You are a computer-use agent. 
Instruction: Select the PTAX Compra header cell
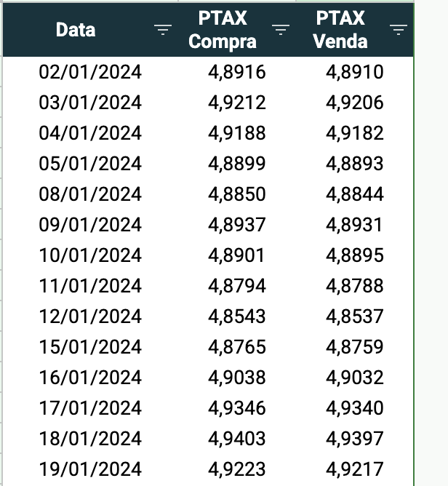pos(237,30)
